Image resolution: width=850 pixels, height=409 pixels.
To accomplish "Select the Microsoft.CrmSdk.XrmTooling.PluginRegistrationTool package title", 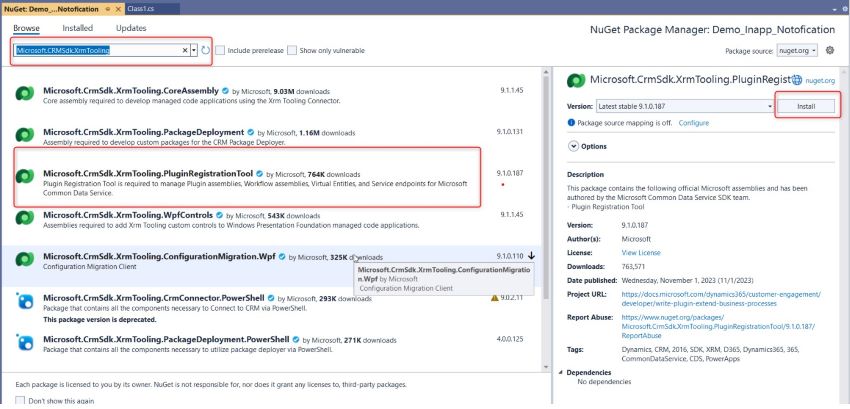I will coord(148,174).
